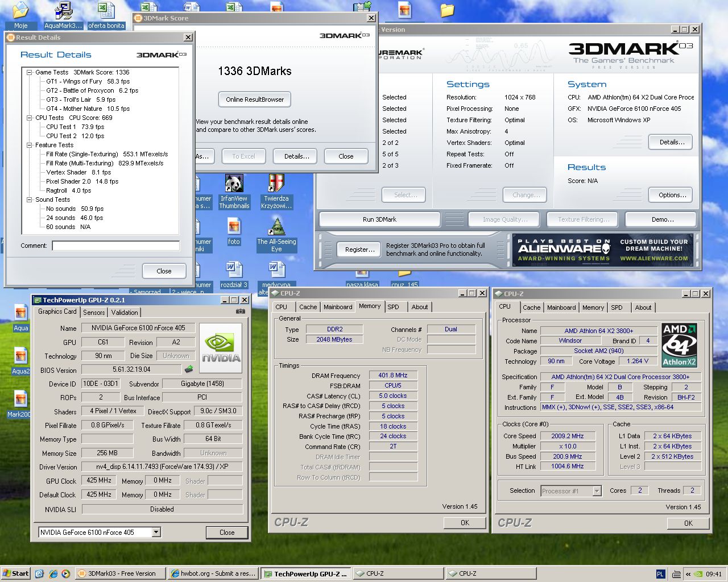Open the foto desktop icon
The image size is (728, 582).
click(234, 232)
